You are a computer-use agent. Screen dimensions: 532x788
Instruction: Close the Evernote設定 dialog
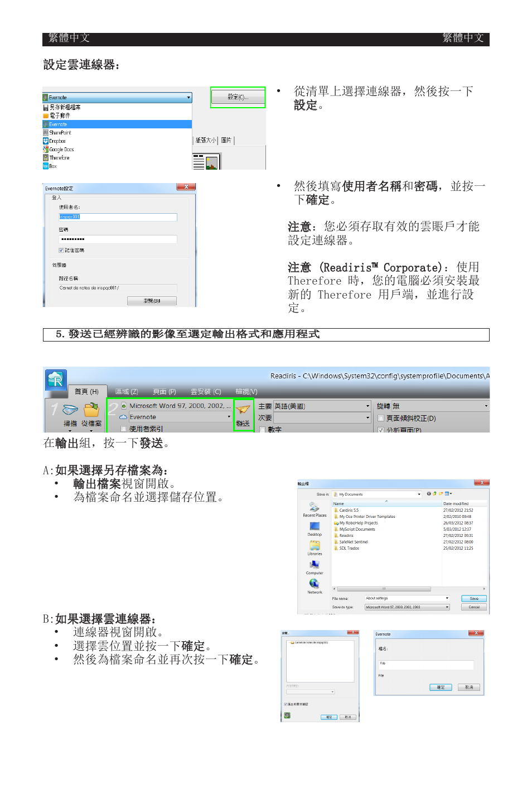(186, 187)
